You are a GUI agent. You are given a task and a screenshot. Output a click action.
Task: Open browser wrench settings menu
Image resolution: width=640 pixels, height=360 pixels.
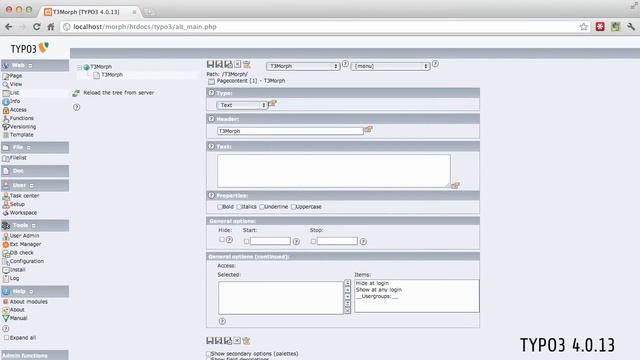point(631,27)
